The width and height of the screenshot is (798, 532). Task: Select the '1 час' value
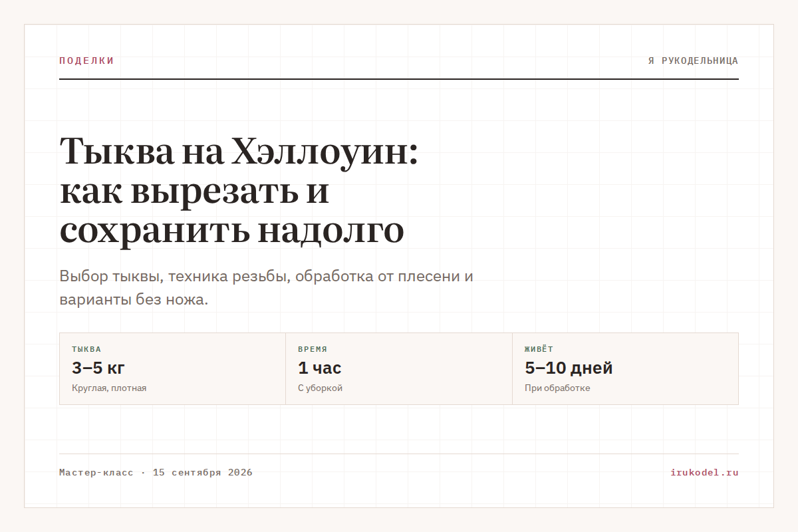[x=320, y=368]
